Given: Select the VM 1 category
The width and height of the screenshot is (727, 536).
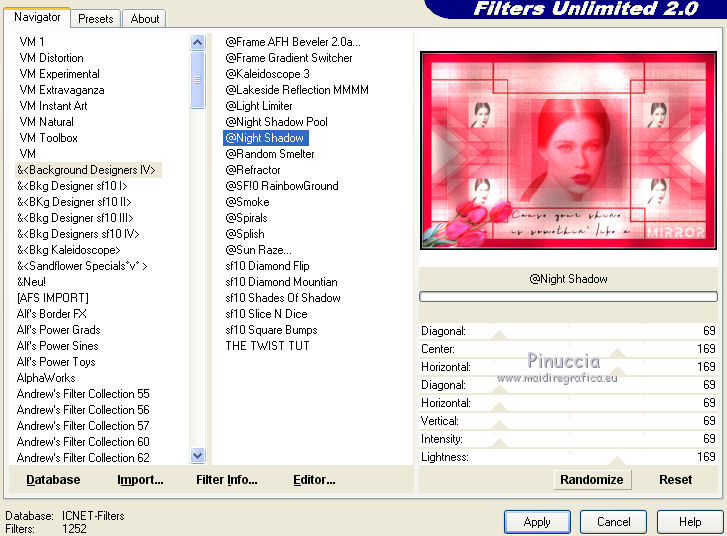Looking at the screenshot, I should (32, 42).
